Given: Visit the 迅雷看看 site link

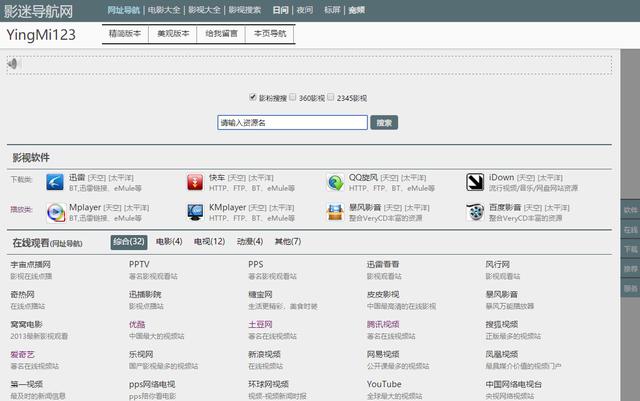Looking at the screenshot, I should [x=383, y=265].
